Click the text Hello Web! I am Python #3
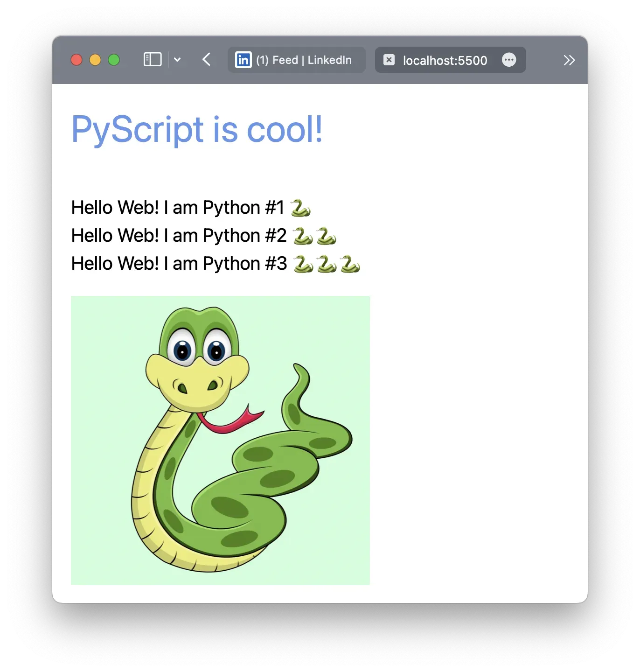 pyautogui.click(x=179, y=264)
